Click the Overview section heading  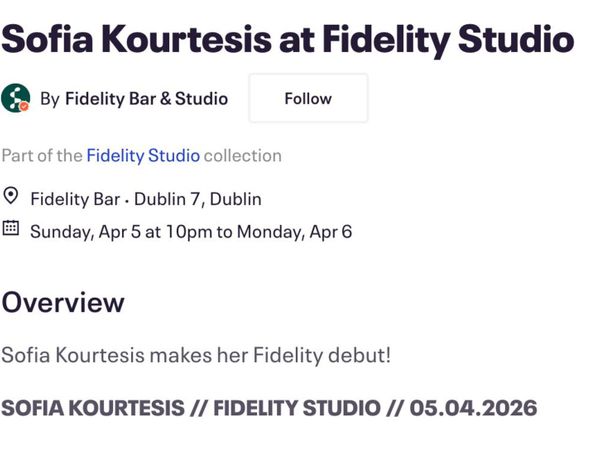click(x=63, y=301)
